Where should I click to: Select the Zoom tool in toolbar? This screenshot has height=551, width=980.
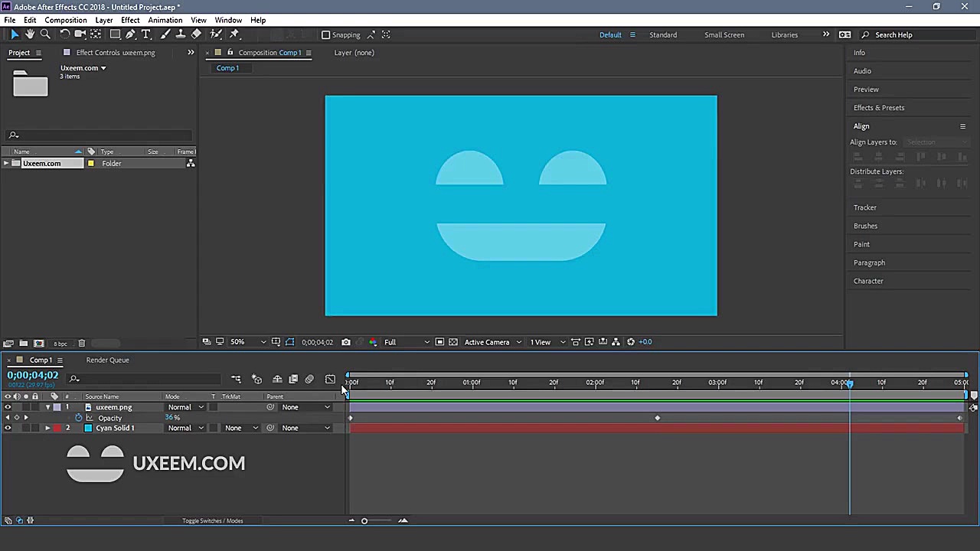tap(45, 34)
